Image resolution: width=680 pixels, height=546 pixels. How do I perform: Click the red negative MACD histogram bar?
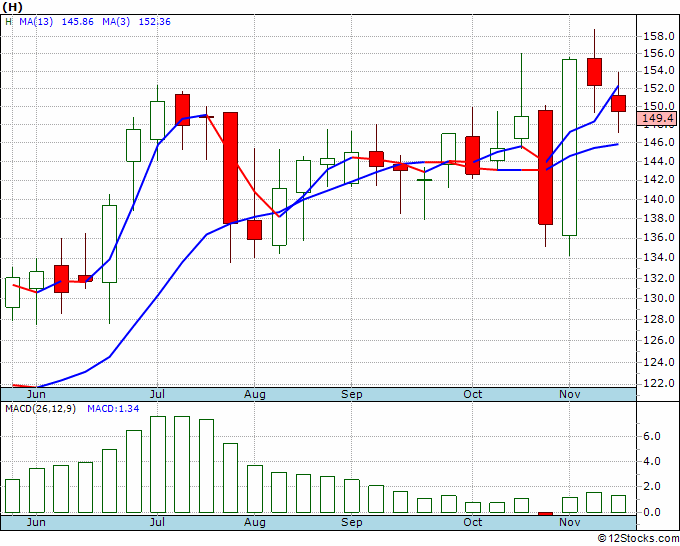click(546, 514)
